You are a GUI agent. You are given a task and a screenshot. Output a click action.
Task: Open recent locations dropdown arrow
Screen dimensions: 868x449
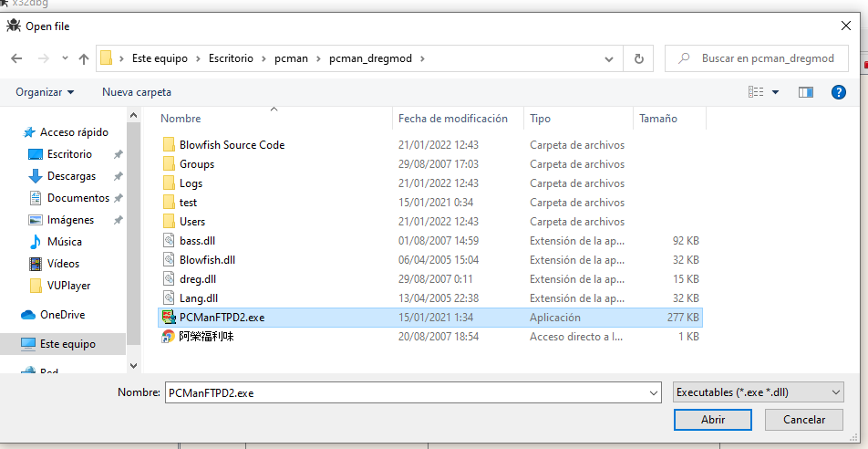tap(65, 58)
